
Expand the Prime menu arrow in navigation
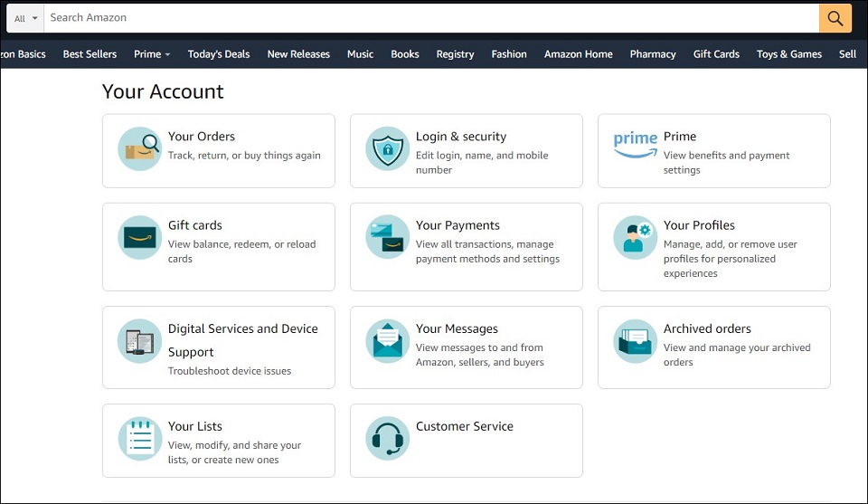click(167, 54)
